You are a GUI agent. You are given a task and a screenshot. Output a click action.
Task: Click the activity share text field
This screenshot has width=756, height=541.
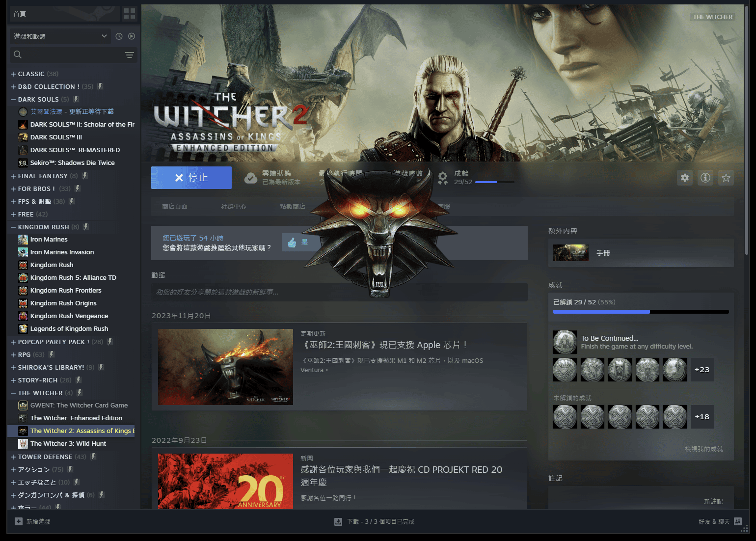coord(339,292)
